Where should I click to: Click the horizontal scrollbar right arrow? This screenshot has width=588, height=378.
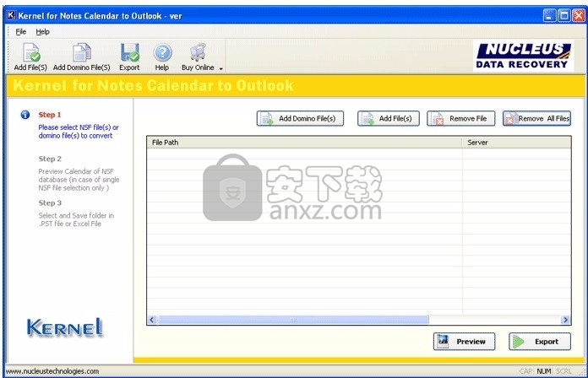[x=565, y=320]
